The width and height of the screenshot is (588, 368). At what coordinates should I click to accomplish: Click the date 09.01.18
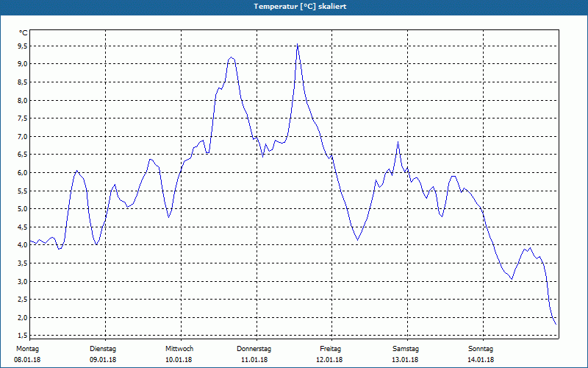point(103,360)
